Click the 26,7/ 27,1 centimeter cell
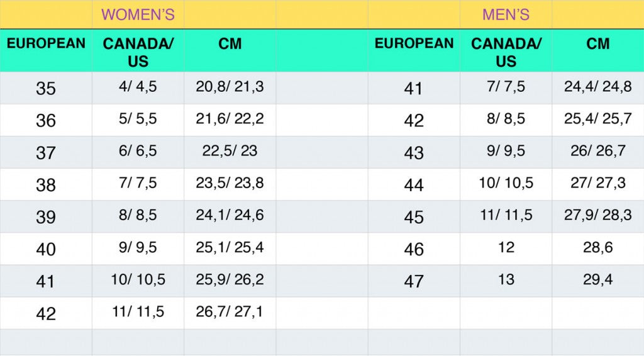 (230, 312)
